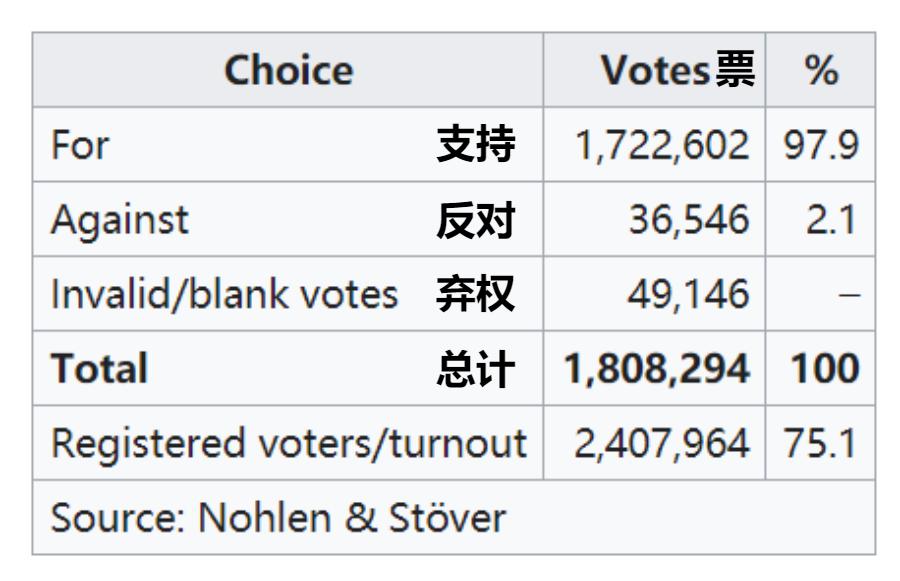This screenshot has height=581, width=900.
Task: Click the "Invalid/blank votes" label
Action: (225, 294)
